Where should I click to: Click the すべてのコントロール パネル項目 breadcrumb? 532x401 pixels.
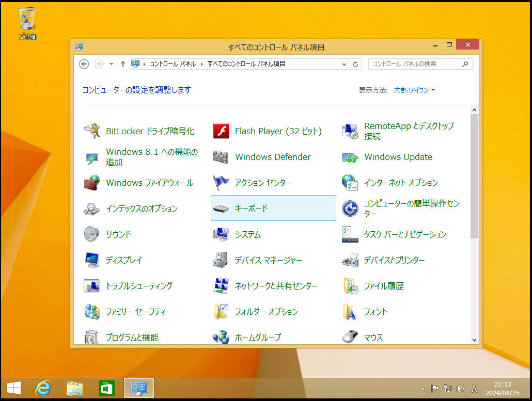click(x=246, y=64)
